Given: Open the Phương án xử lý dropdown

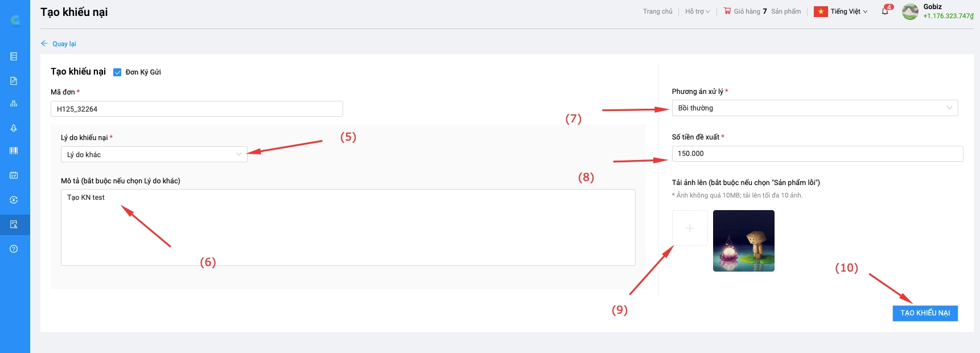Looking at the screenshot, I should pos(814,108).
